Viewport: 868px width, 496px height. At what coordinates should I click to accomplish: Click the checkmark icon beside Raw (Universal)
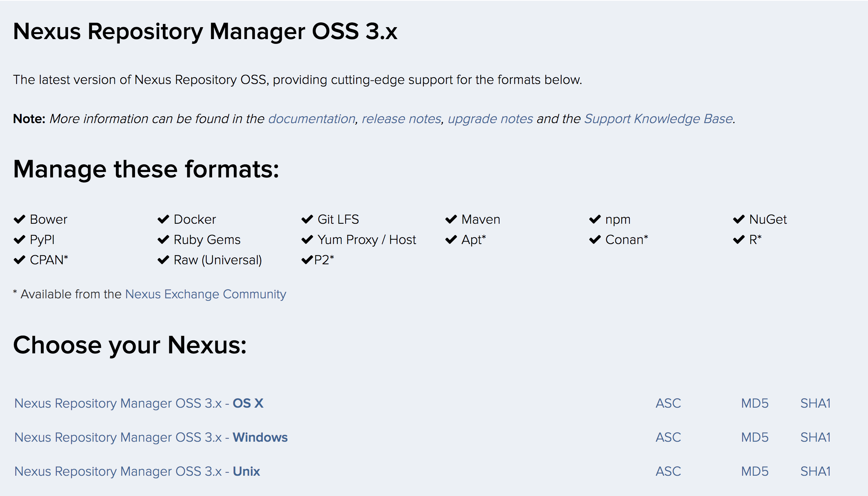(163, 260)
